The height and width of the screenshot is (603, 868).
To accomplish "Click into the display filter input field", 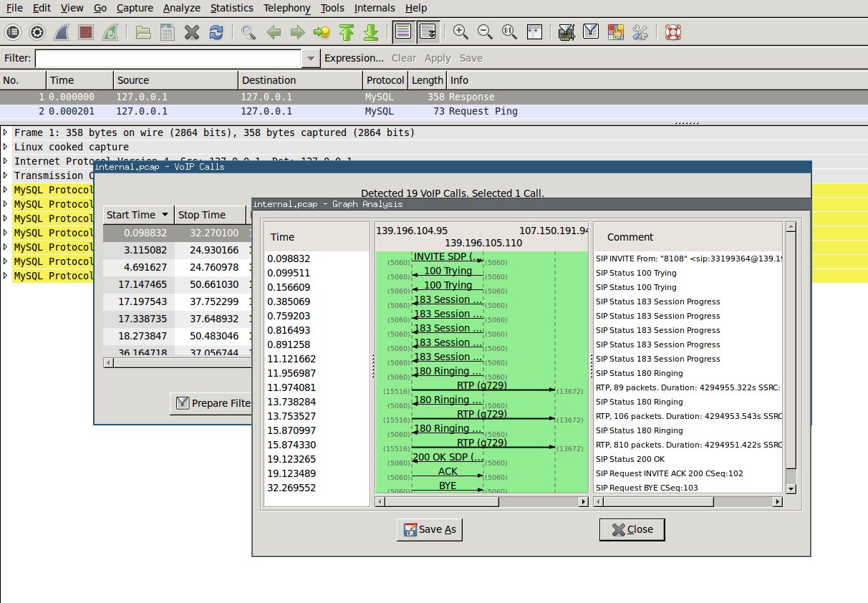I will click(168, 59).
